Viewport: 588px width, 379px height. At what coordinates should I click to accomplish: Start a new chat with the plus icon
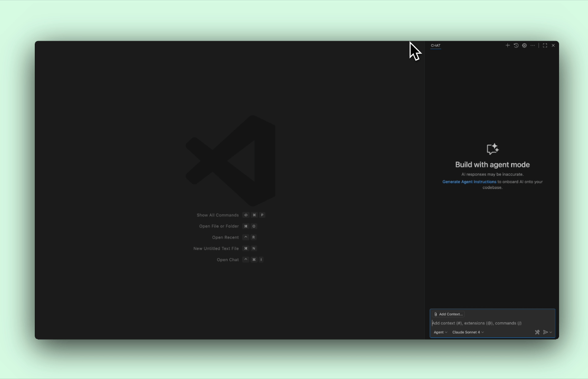508,45
